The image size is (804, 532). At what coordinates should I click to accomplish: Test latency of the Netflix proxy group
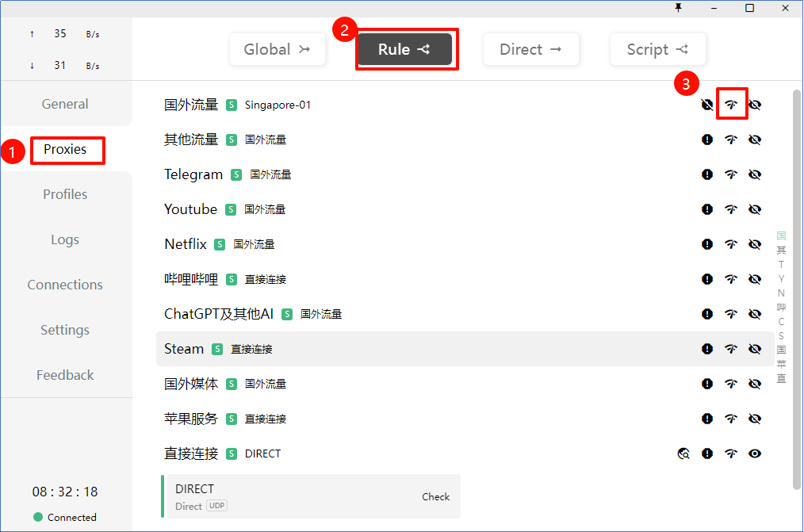click(x=731, y=243)
